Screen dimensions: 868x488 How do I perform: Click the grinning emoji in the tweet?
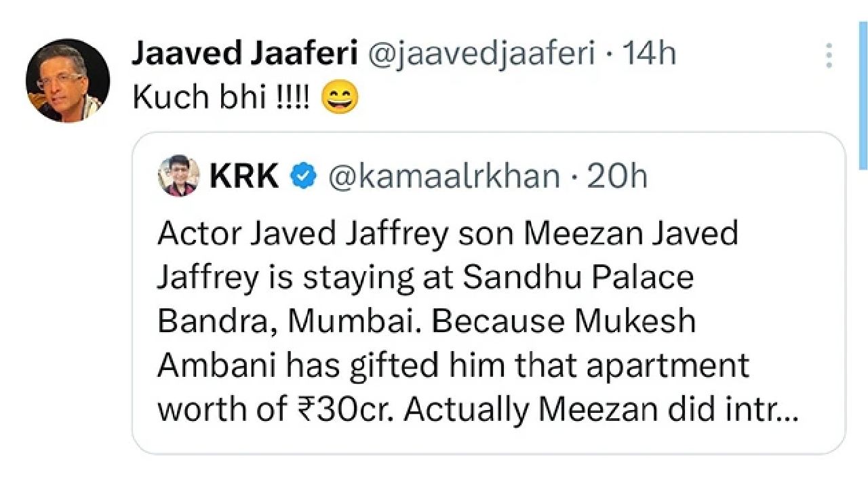[340, 99]
